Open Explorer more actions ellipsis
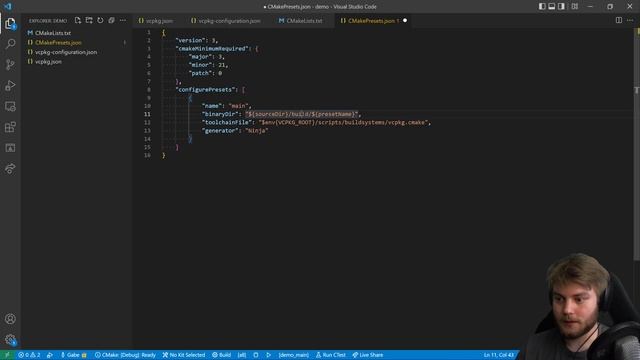This screenshot has height=360, width=640. coord(123,20)
